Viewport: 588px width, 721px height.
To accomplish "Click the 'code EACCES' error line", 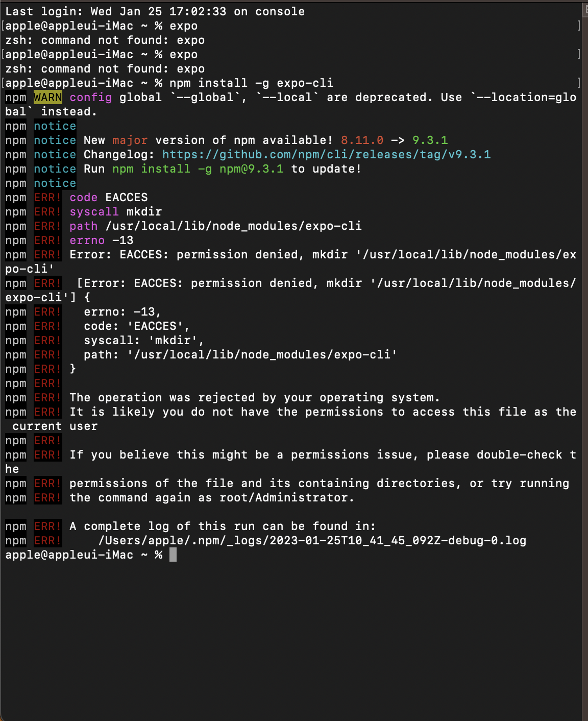I will click(109, 197).
